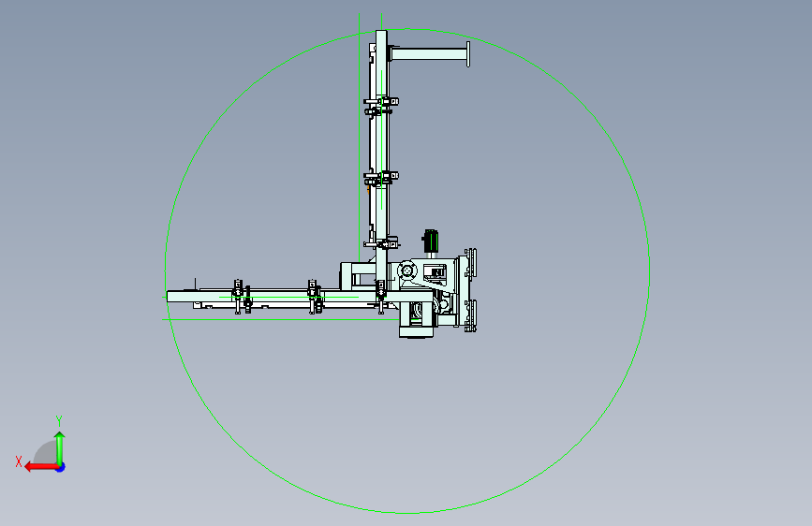The image size is (812, 526).
Task: Select the round flange on the gearbox
Action: pyautogui.click(x=407, y=270)
